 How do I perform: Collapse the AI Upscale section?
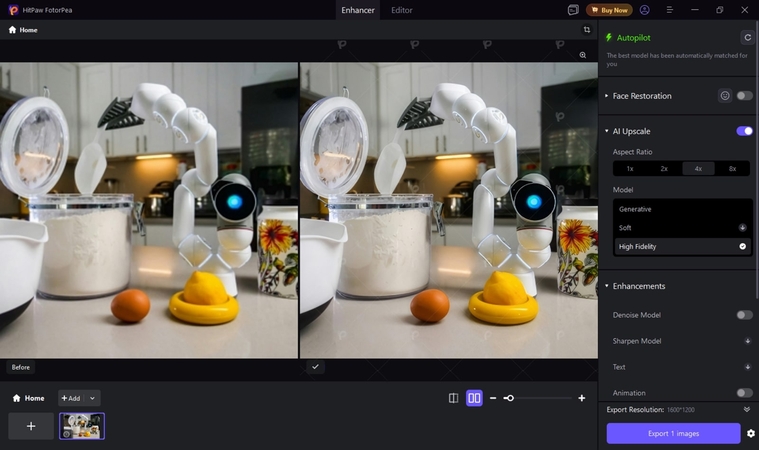606,131
